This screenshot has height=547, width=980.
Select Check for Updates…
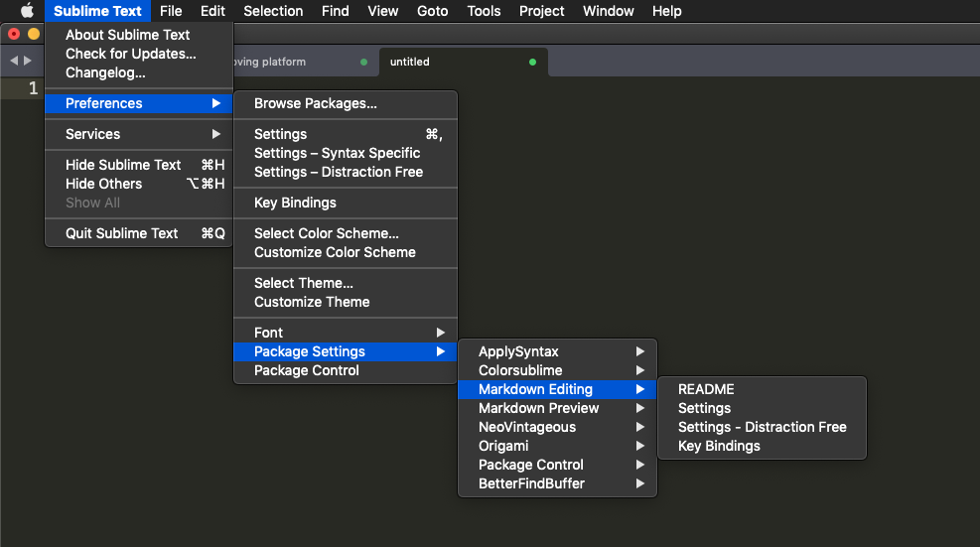pos(139,54)
